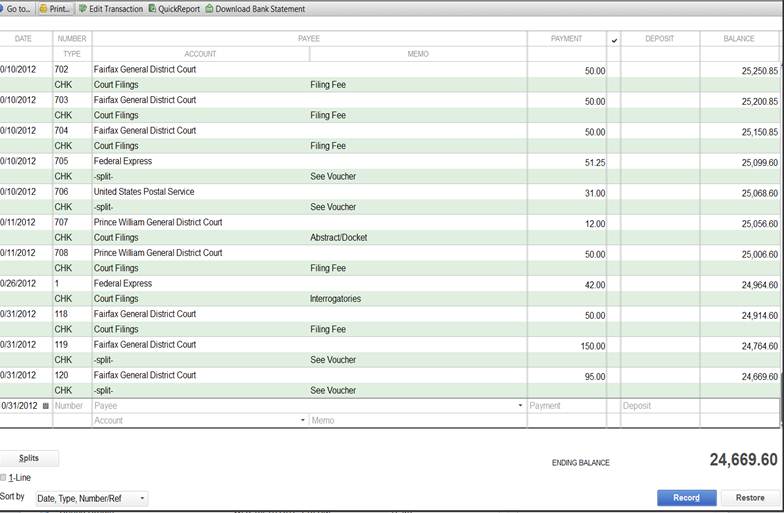
Task: Select the check 705 Federal Express transaction
Action: point(300,161)
